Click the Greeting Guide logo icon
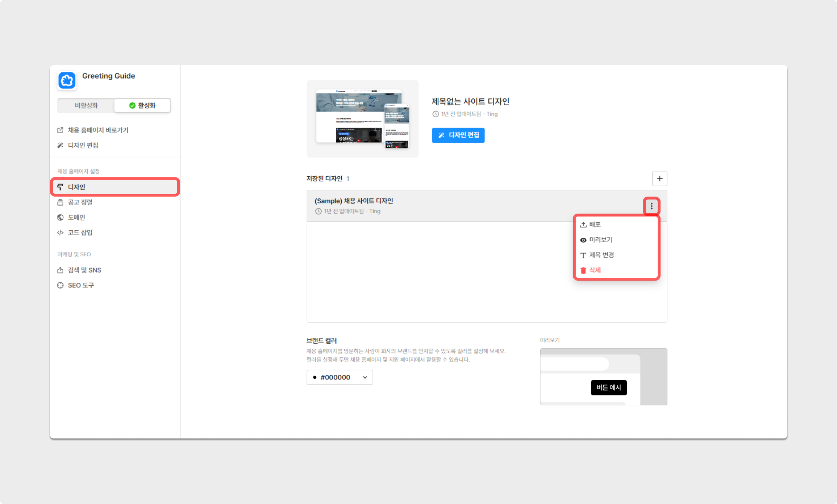The width and height of the screenshot is (837, 504). click(67, 80)
